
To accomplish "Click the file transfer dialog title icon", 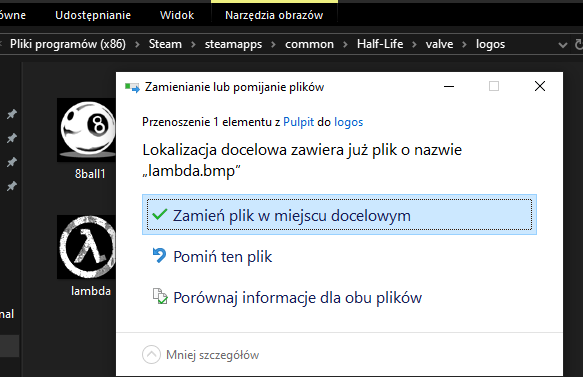I will pos(132,87).
